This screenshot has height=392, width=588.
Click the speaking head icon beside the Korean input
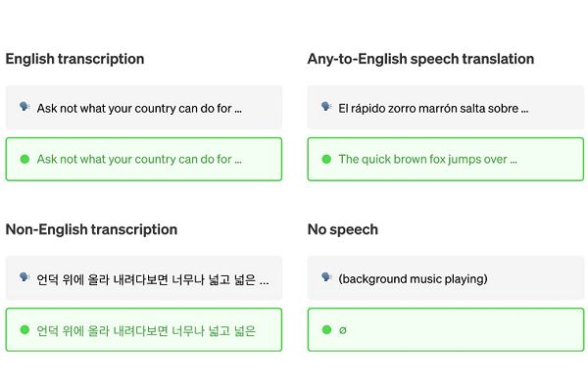tap(24, 278)
